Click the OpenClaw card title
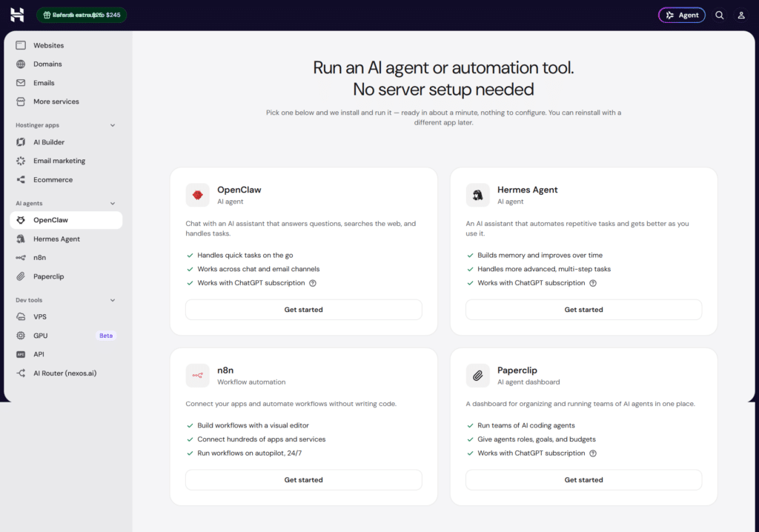 pyautogui.click(x=239, y=190)
